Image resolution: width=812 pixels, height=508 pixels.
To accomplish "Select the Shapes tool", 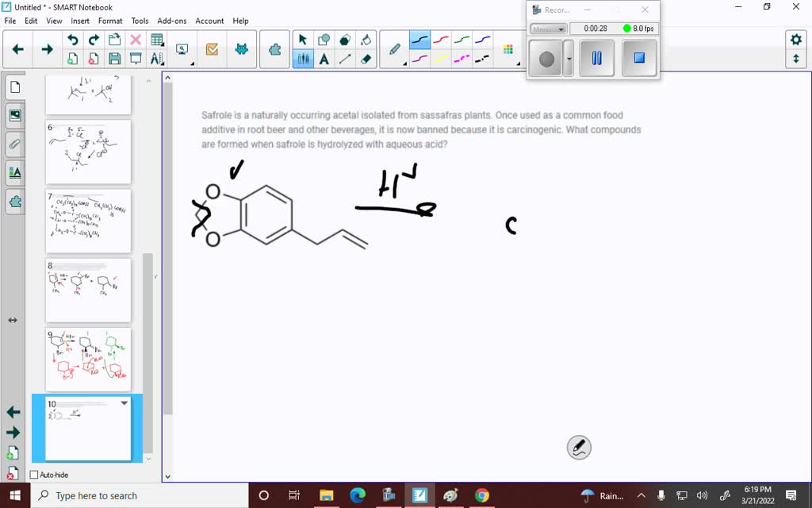I will (x=324, y=38).
